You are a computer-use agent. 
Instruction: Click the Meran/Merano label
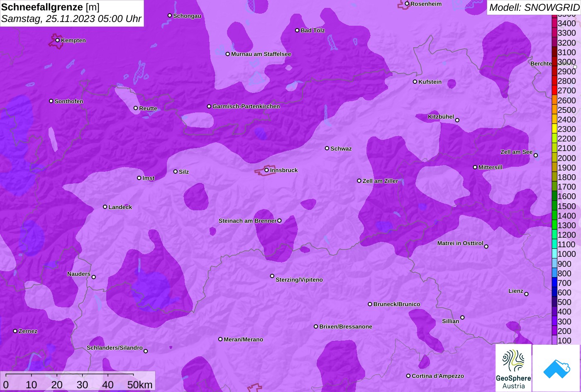244,339
